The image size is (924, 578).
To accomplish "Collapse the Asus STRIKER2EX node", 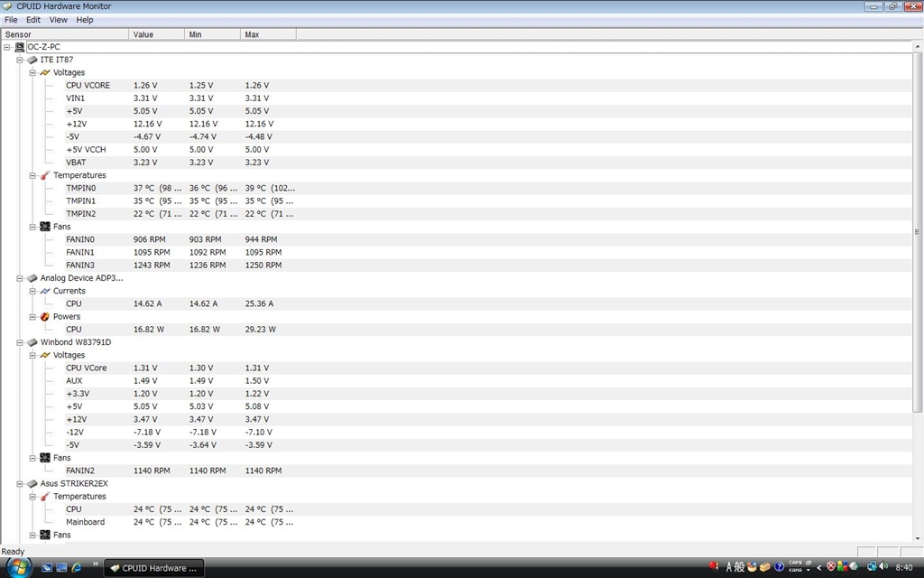I will click(20, 484).
